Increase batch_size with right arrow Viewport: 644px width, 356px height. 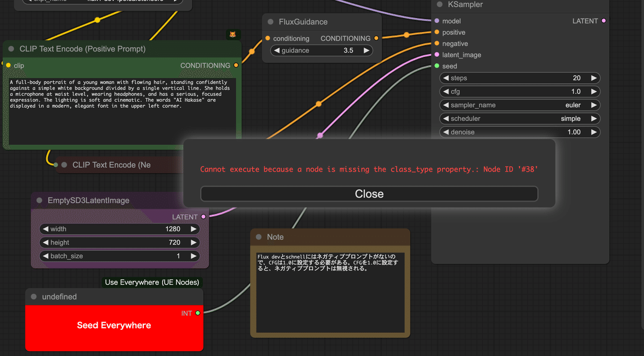click(x=193, y=256)
